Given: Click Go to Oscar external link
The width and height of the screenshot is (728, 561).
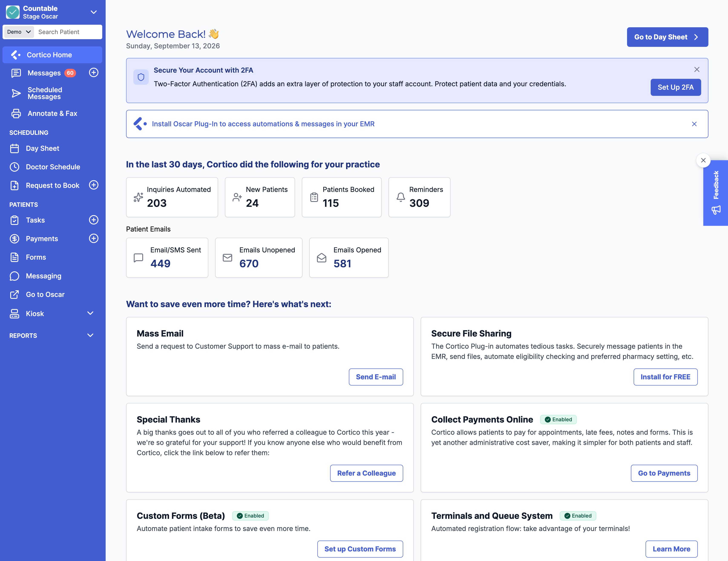Looking at the screenshot, I should coord(52,294).
